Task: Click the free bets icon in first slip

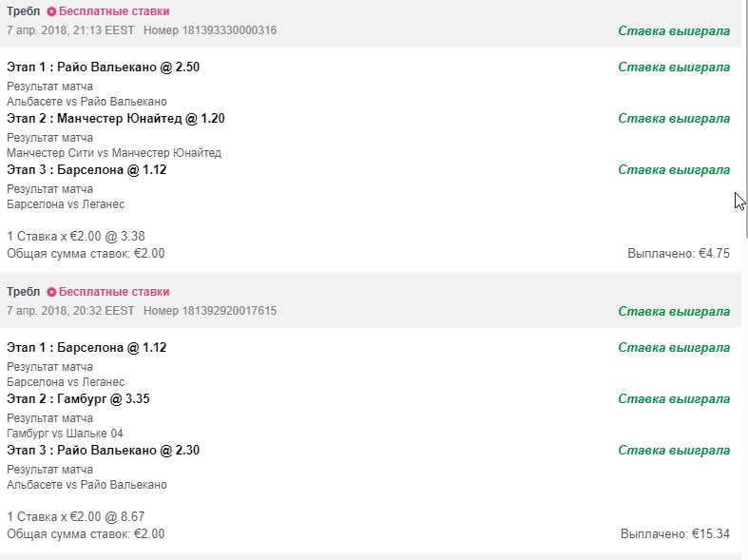Action: [51, 11]
